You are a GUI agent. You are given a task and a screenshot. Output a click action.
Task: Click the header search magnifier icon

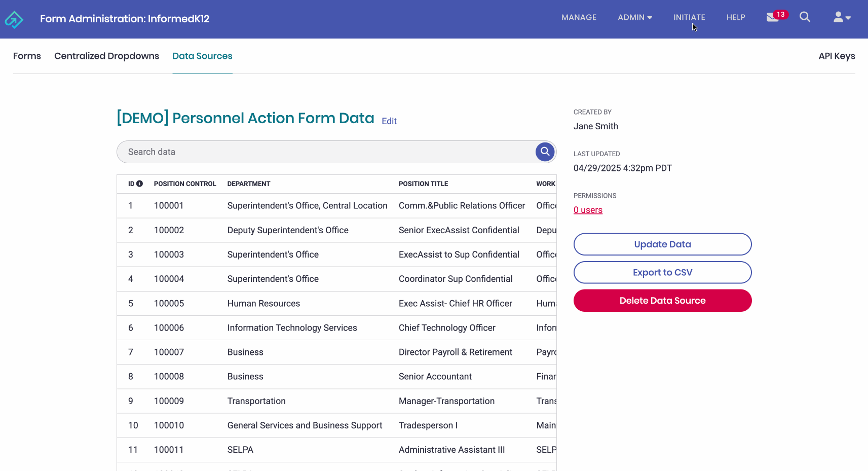pos(805,17)
